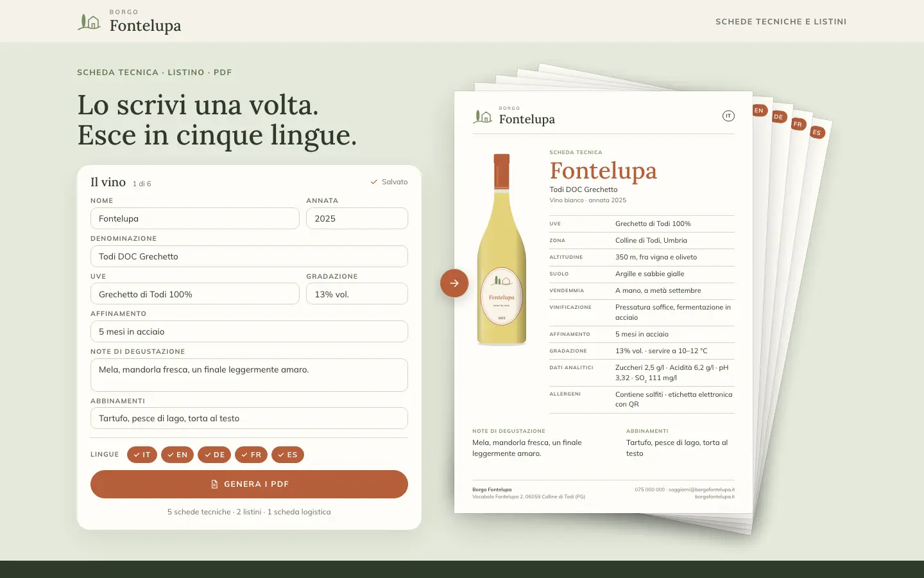Select the FR tab on stacked sheets
This screenshot has height=578, width=924.
[x=798, y=124]
